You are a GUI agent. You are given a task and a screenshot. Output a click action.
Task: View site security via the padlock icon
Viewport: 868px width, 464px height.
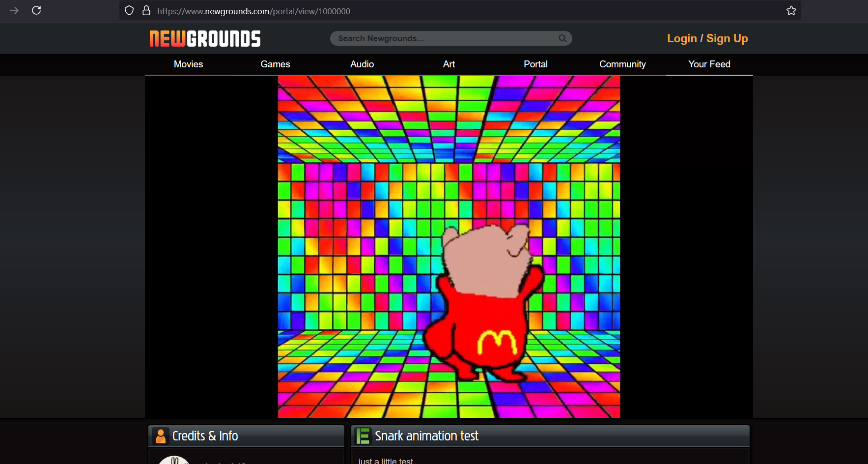(x=146, y=11)
